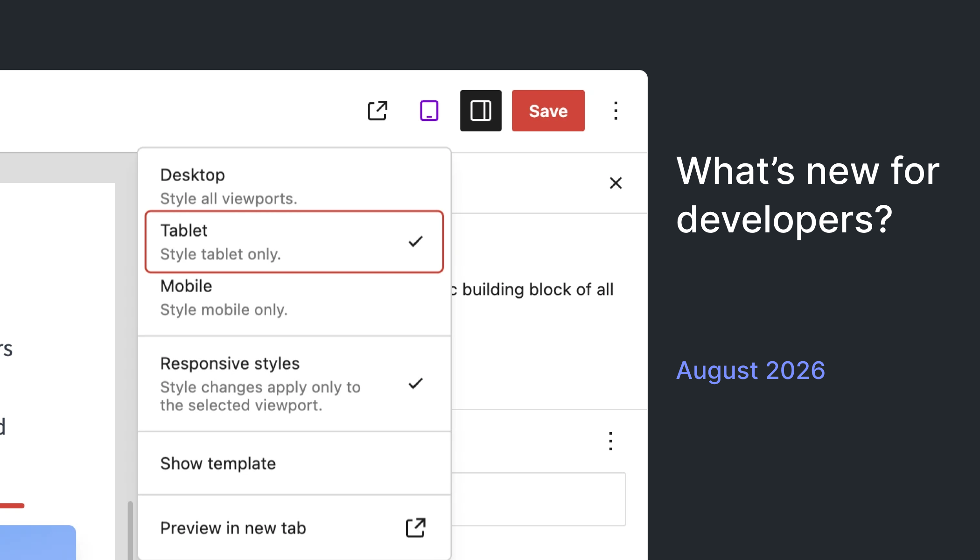Click the 'building block of all' description text
Viewport: 980px width, 560px height.
coord(538,290)
